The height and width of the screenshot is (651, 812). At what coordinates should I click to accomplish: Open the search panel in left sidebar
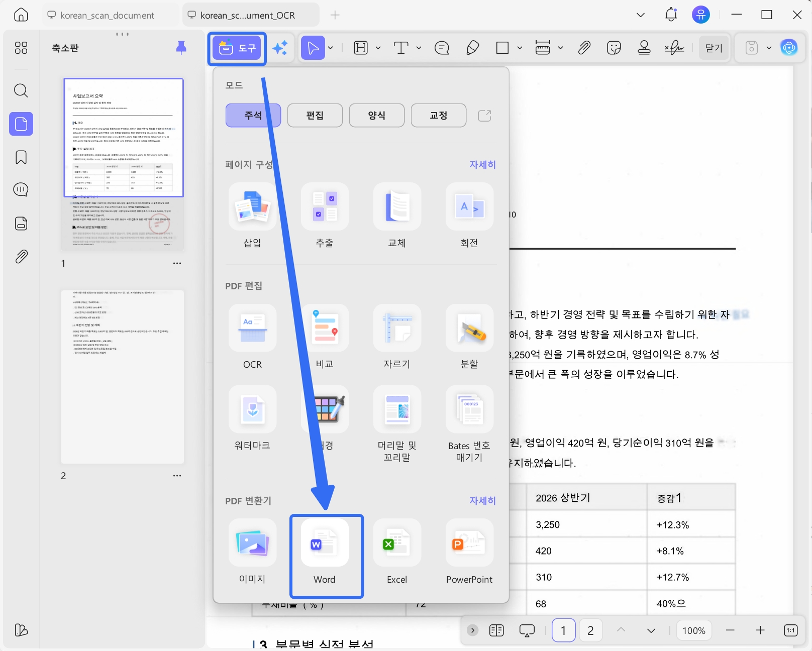[21, 91]
